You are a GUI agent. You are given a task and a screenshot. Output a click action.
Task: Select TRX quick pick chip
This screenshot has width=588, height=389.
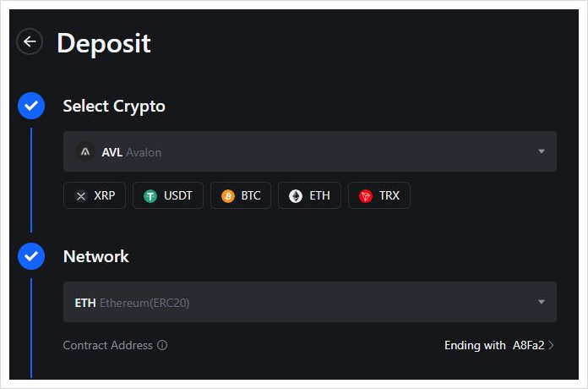[379, 195]
